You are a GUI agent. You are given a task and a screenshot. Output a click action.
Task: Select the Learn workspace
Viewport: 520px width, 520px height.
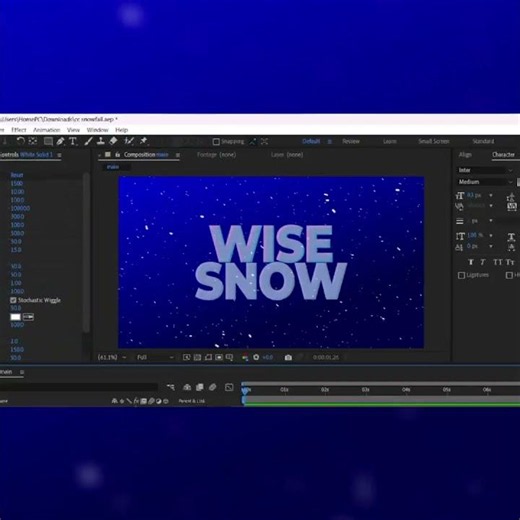[390, 141]
